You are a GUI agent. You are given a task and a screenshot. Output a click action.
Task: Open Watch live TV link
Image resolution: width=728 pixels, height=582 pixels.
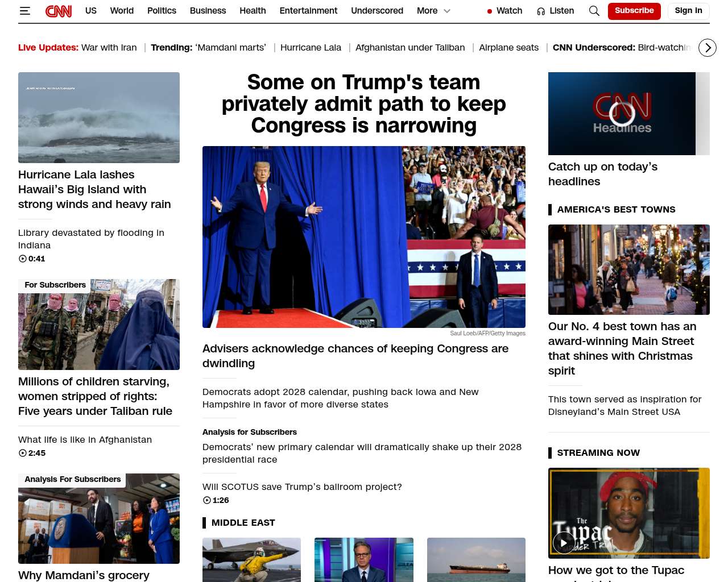(509, 11)
